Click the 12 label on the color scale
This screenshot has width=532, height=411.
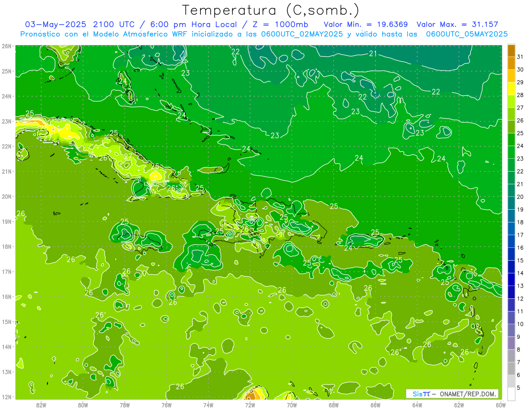[520, 299]
